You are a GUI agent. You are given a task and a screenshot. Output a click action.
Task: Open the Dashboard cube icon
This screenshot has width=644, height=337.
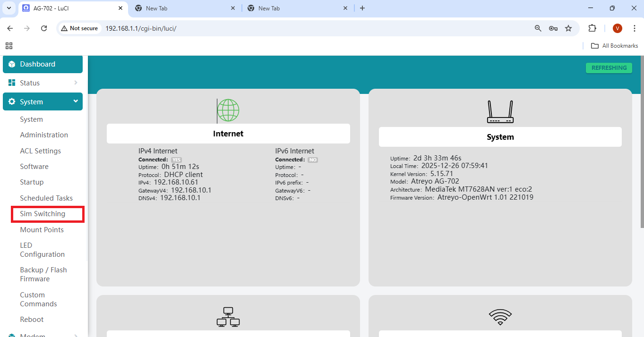[12, 64]
